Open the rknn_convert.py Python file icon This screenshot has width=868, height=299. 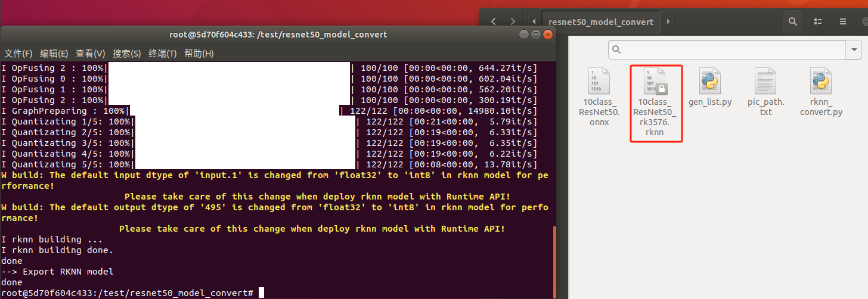821,82
